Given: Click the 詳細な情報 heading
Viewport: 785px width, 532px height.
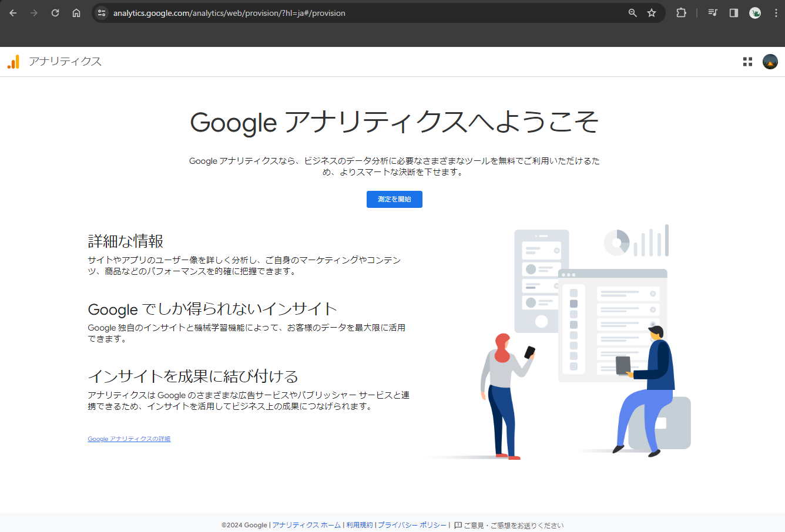Looking at the screenshot, I should [x=126, y=241].
